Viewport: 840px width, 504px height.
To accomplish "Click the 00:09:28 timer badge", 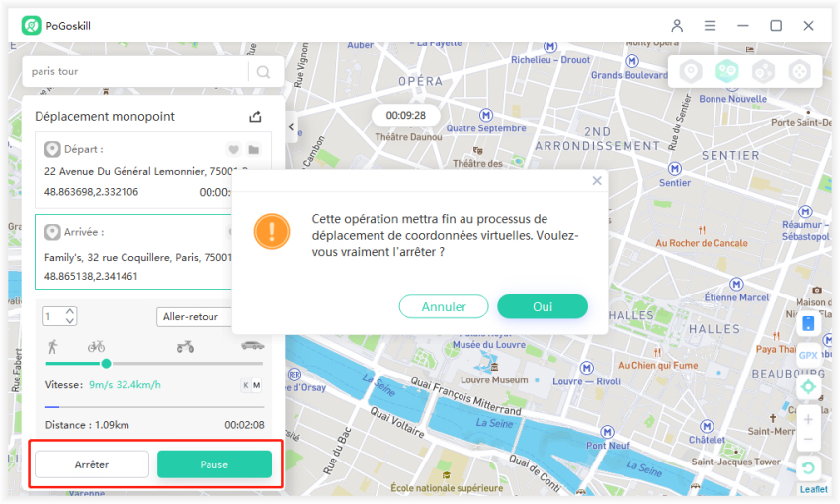I will click(405, 116).
